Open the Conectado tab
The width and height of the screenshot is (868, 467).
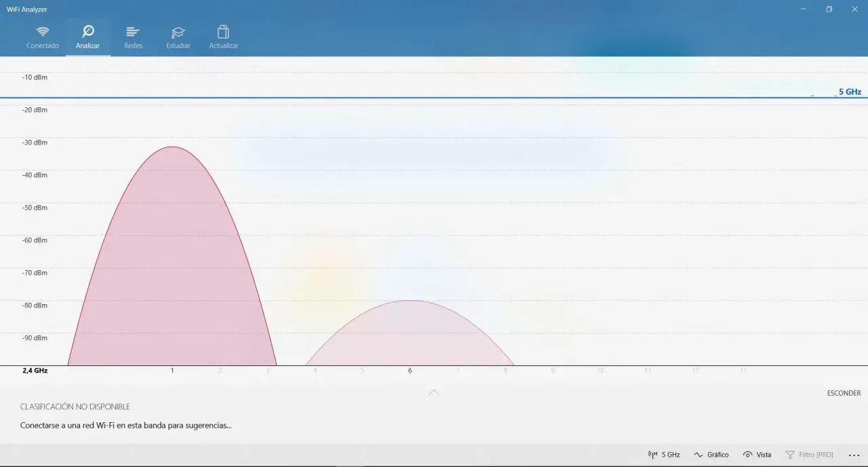click(x=43, y=38)
